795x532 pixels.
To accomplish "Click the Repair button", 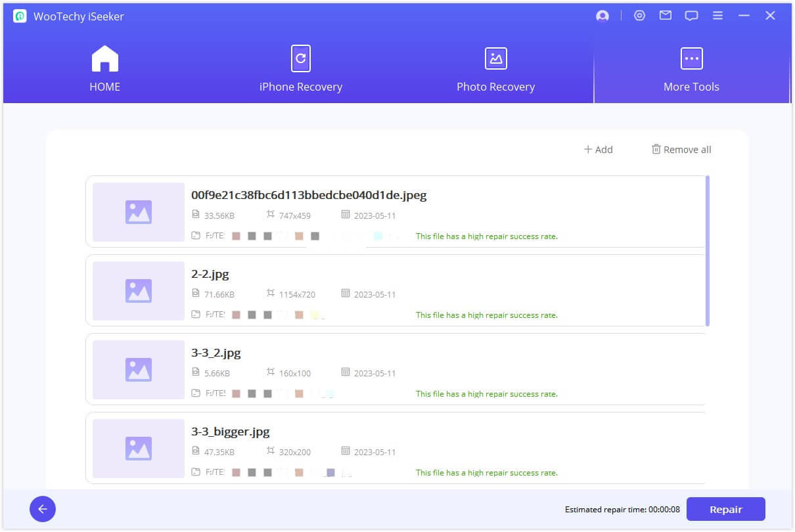I will [725, 509].
